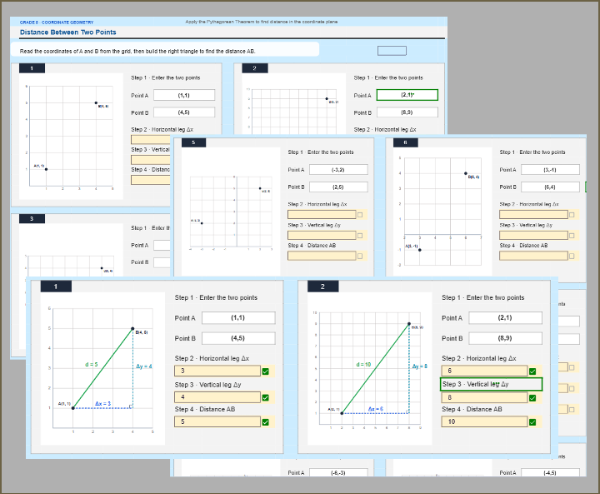Click Point B field of problem 1, back worksheet
The image size is (600, 494).
point(184,112)
